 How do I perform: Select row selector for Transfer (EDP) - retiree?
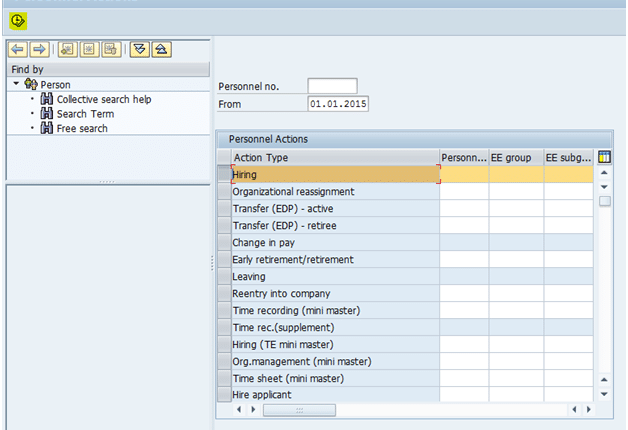coord(224,225)
